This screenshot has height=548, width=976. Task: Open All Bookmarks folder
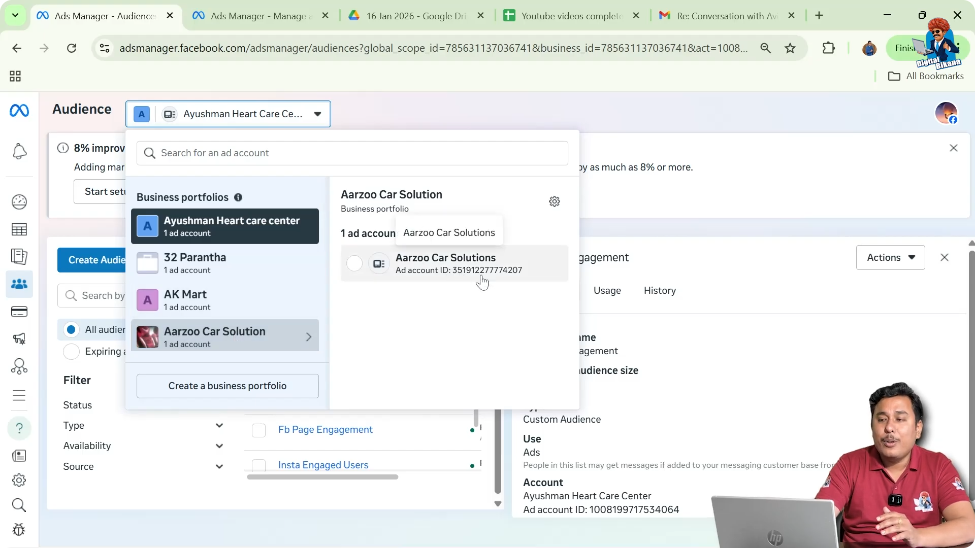(x=926, y=76)
